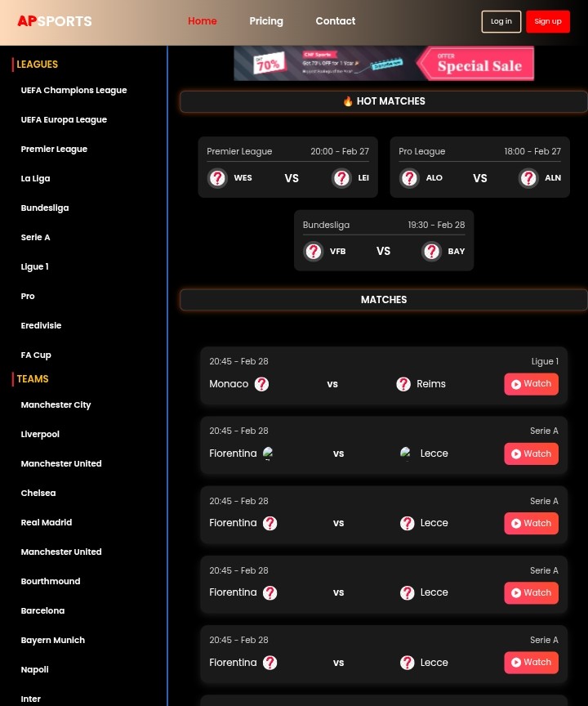Click the LEI team placeholder logo
Image resolution: width=588 pixels, height=706 pixels.
pyautogui.click(x=341, y=178)
